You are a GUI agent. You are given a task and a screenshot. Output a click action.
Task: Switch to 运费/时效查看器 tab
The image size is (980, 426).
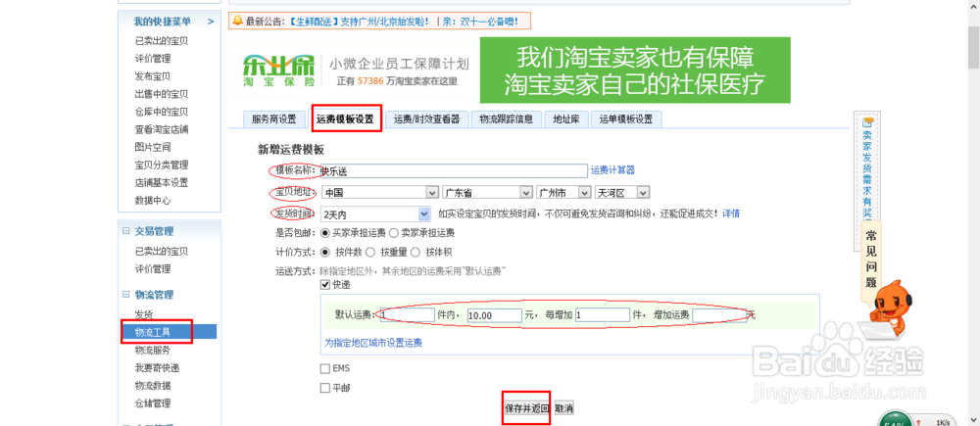tap(427, 119)
